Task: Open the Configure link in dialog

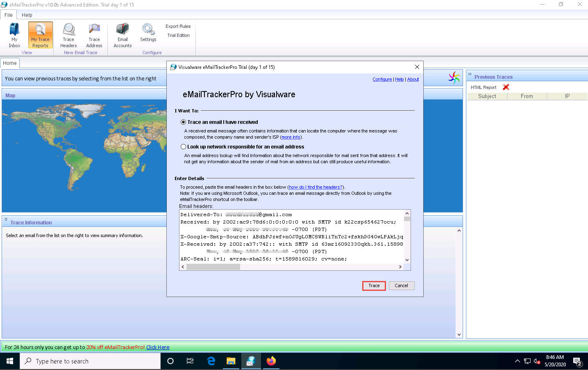Action: coord(382,80)
